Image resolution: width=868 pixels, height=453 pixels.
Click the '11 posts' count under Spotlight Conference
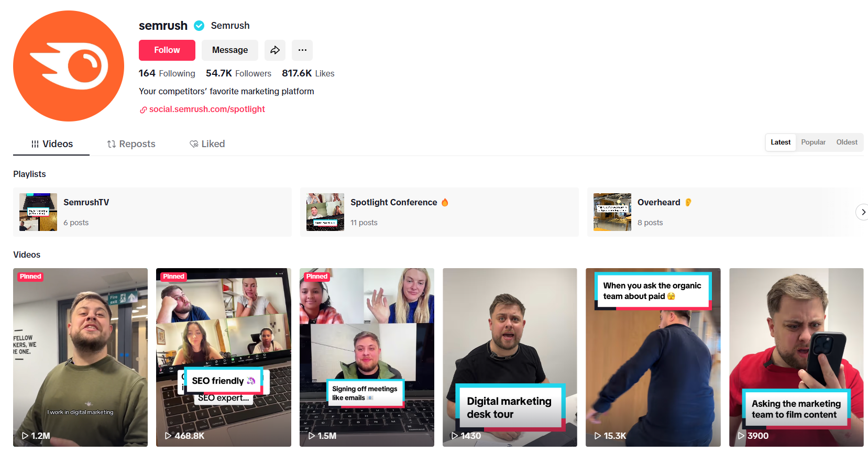[x=364, y=223]
